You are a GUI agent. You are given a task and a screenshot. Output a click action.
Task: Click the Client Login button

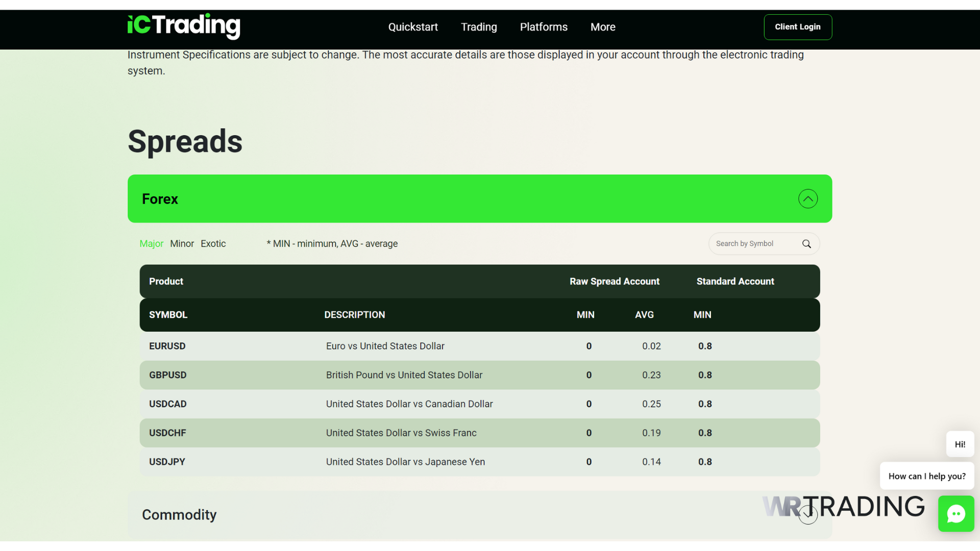pyautogui.click(x=797, y=27)
